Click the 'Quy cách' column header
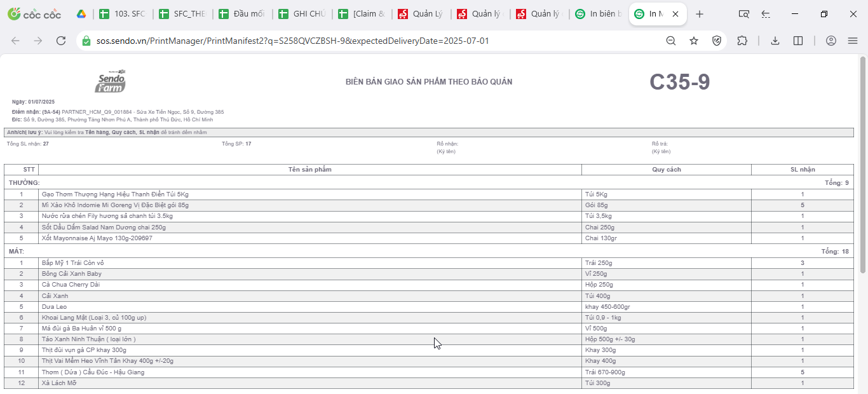Viewport: 868px width, 394px height. (667, 170)
